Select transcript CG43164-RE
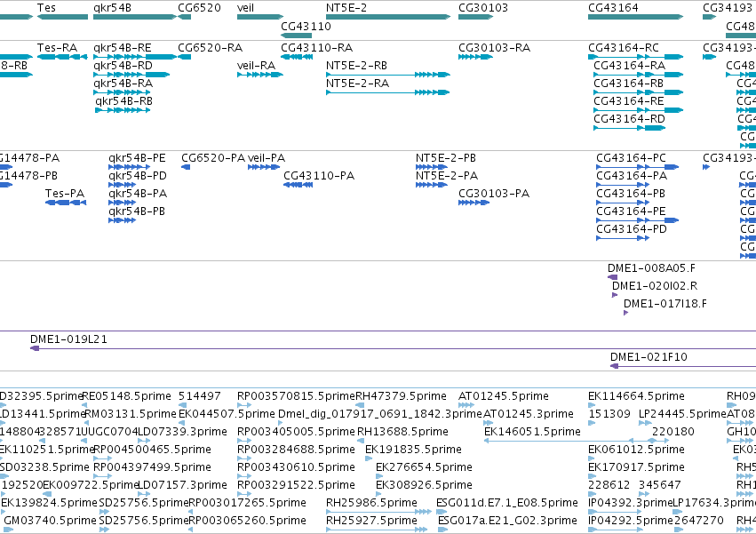 [x=639, y=110]
